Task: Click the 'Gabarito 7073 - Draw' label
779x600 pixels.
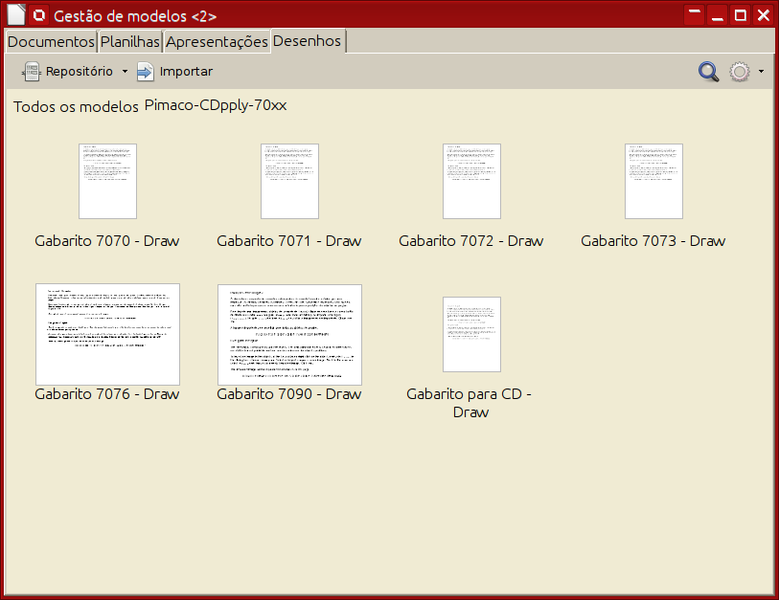Action: [653, 241]
